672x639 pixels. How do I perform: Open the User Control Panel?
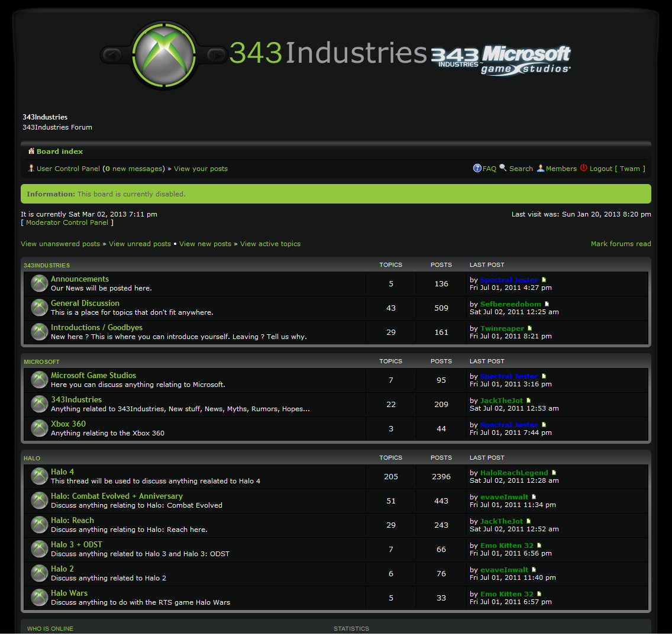(68, 169)
